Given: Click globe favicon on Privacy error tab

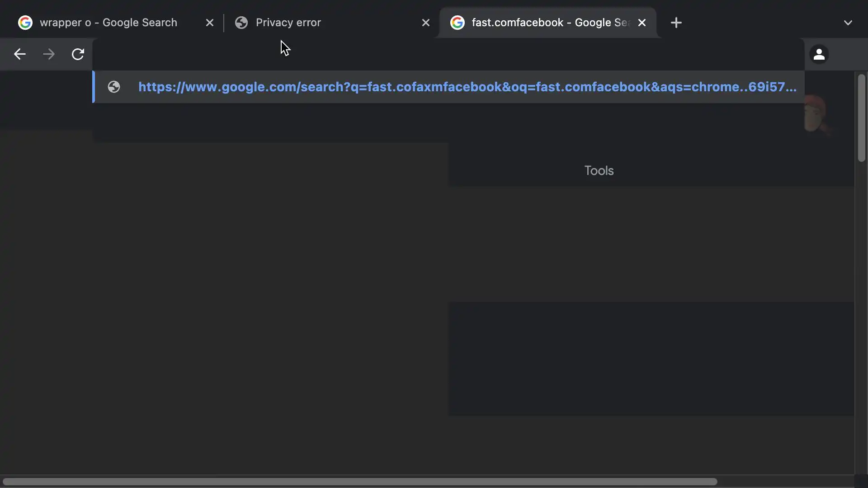Looking at the screenshot, I should [x=241, y=23].
